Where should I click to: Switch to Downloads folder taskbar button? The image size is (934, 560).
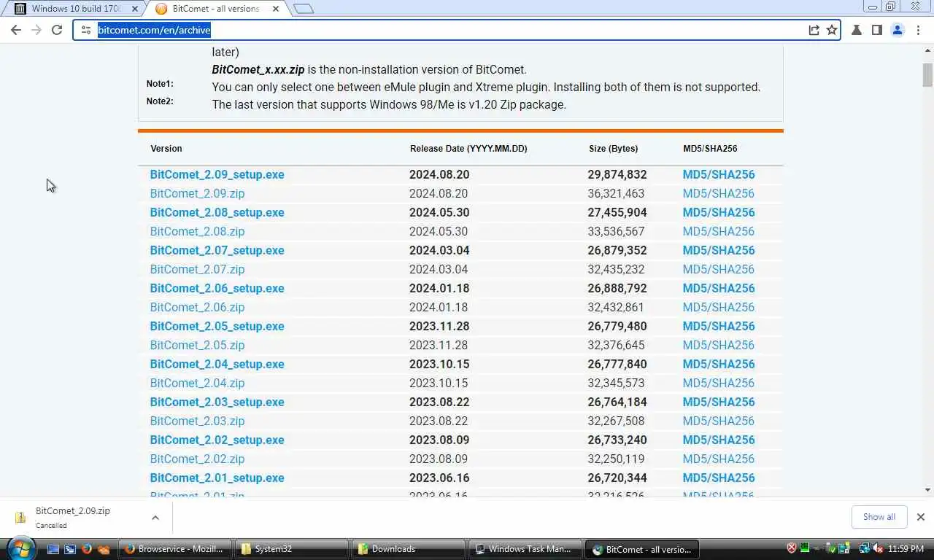point(409,549)
